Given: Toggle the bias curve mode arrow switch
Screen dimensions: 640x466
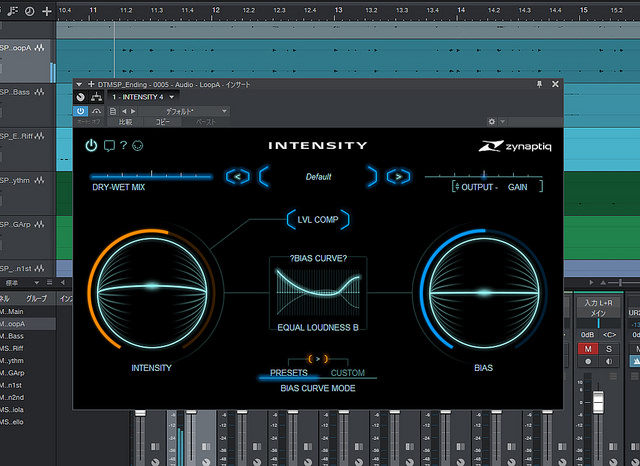Looking at the screenshot, I should [318, 359].
